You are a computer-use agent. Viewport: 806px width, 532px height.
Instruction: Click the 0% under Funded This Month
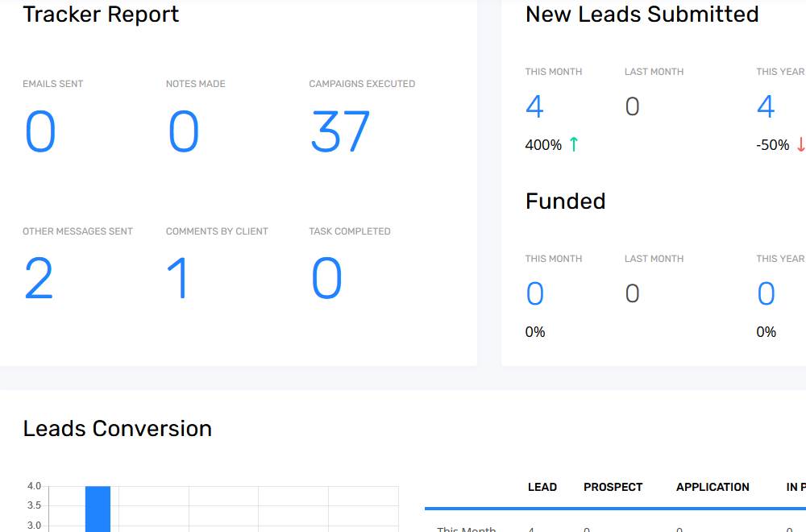coord(535,332)
